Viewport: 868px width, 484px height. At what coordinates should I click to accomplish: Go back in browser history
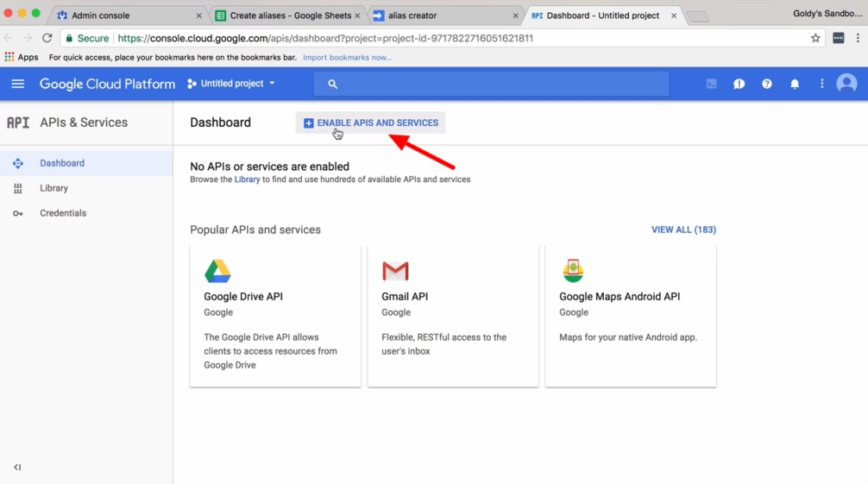[9, 38]
